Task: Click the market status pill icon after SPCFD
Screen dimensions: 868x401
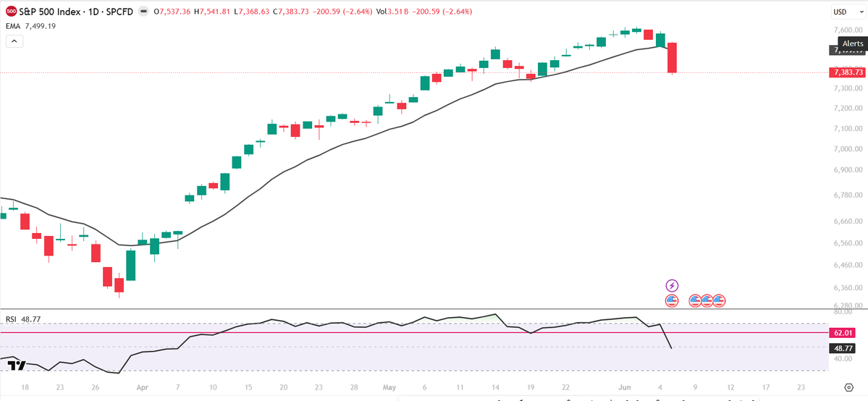Action: tap(143, 11)
